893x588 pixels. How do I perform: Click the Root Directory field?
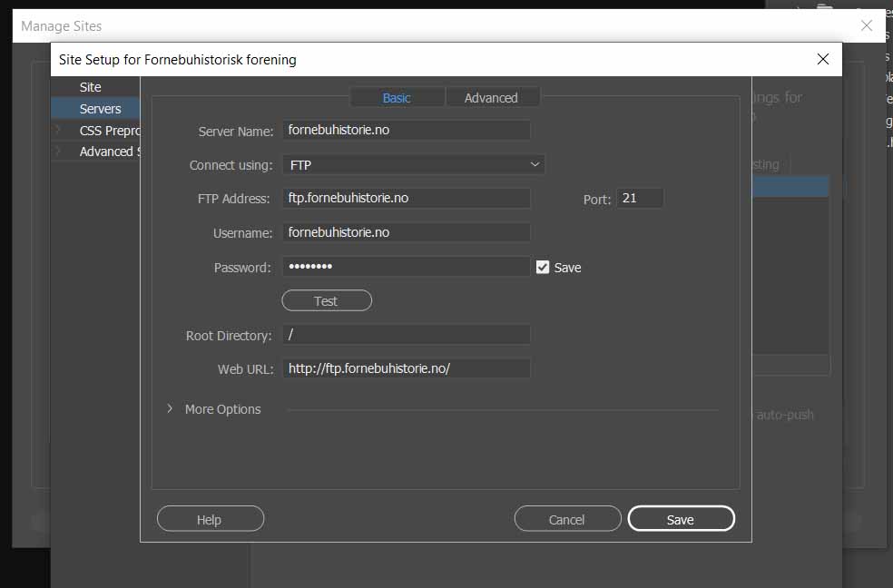click(406, 334)
